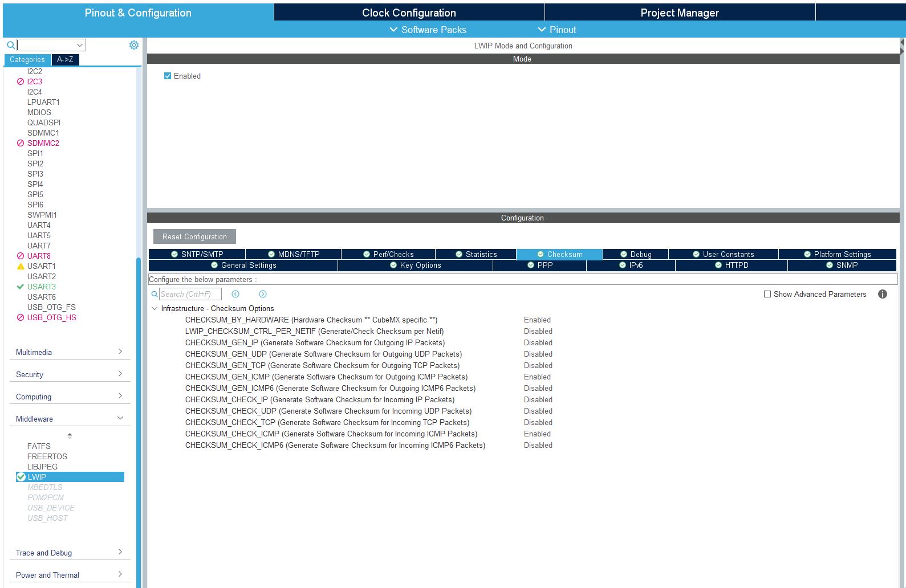Open the Debug tab
906x588 pixels.
636,254
